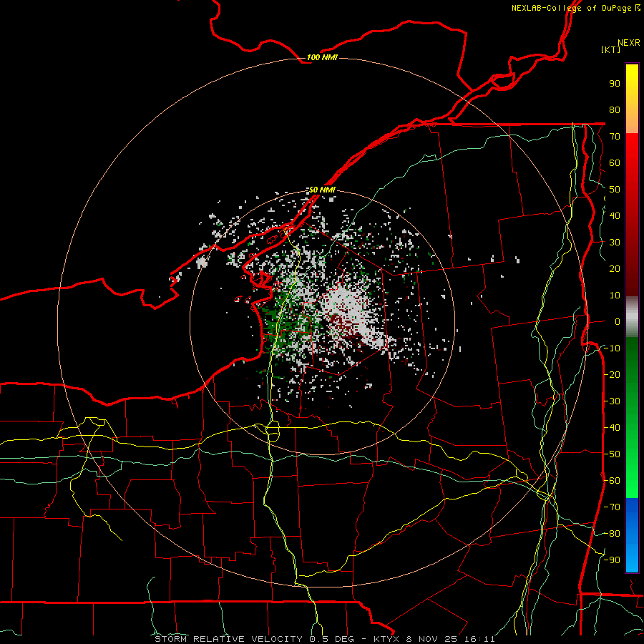Click the positive 90 scale value
This screenshot has height=644, width=644.
(615, 84)
